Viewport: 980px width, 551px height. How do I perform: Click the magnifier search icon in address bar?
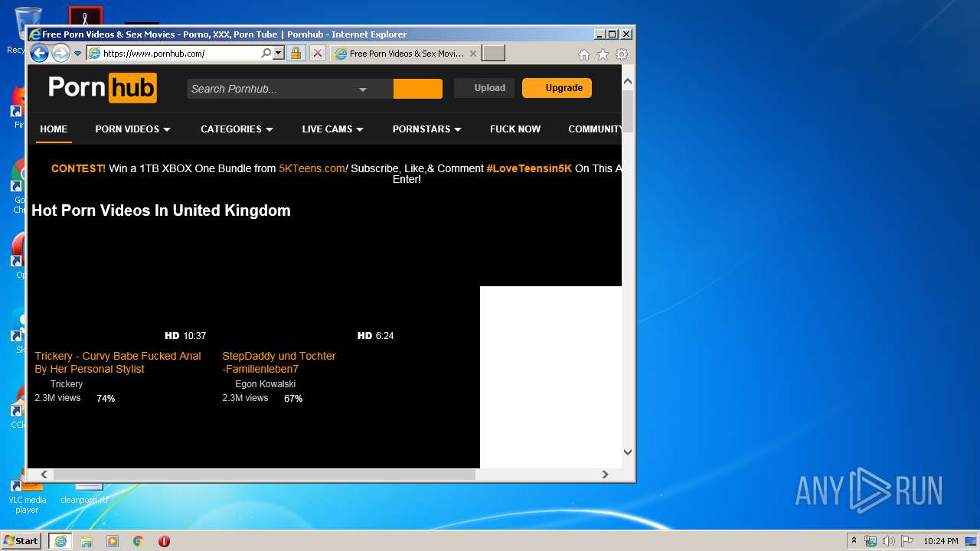(x=266, y=54)
